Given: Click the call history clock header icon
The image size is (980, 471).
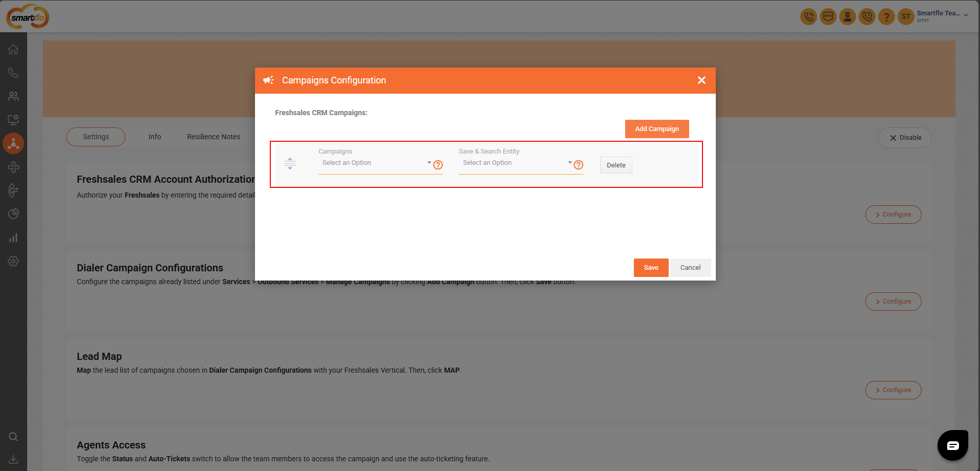Looking at the screenshot, I should click(x=867, y=16).
